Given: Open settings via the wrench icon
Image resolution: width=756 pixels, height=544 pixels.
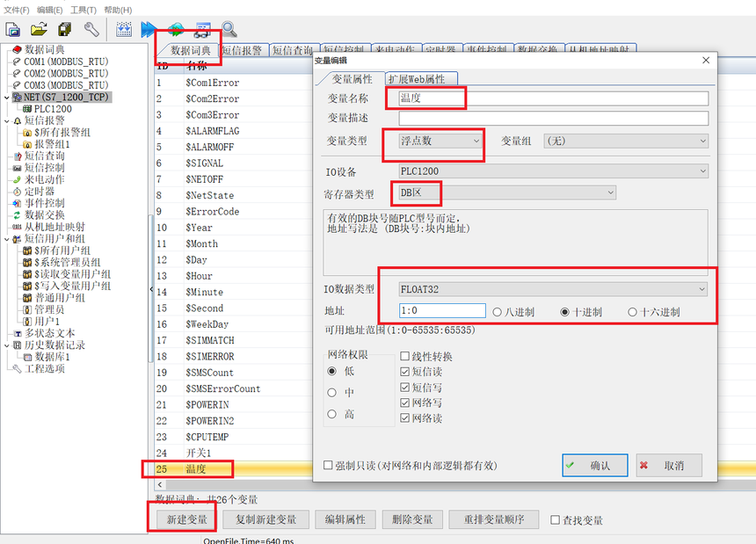Looking at the screenshot, I should [x=91, y=29].
